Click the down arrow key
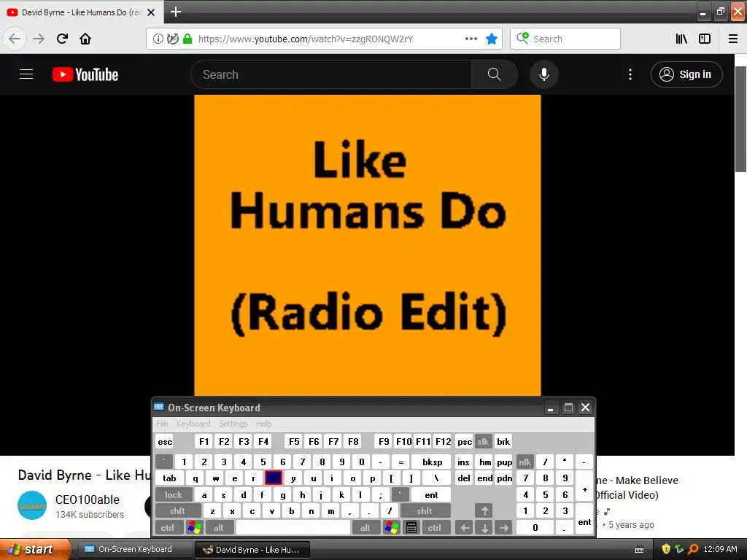Viewport: 747px width, 560px height. coord(484,528)
